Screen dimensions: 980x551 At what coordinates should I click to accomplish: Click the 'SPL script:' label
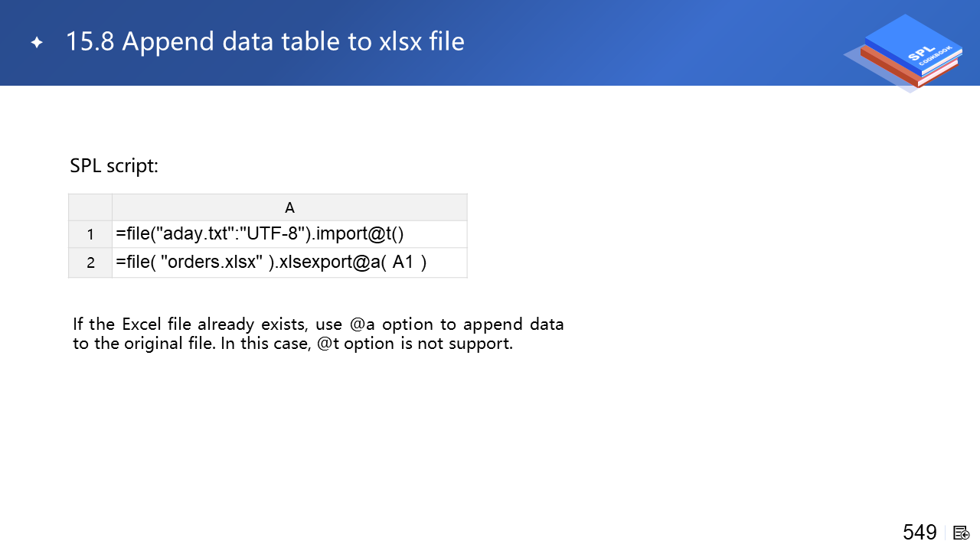click(114, 165)
